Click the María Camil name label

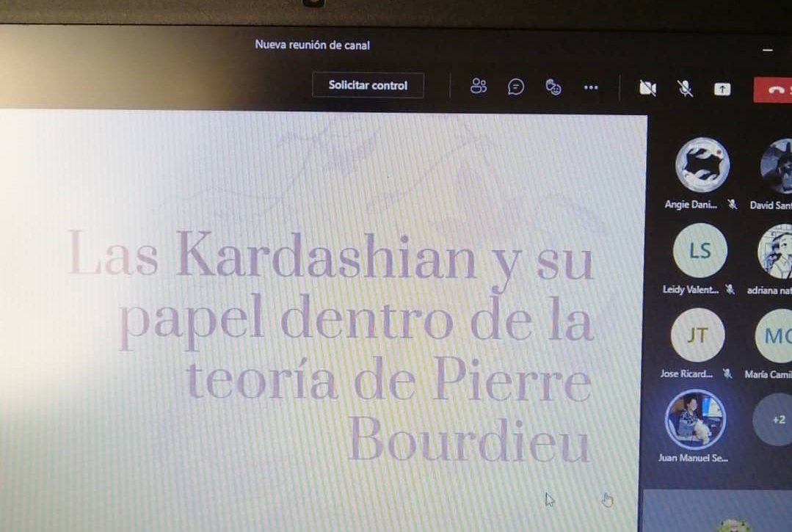[769, 374]
